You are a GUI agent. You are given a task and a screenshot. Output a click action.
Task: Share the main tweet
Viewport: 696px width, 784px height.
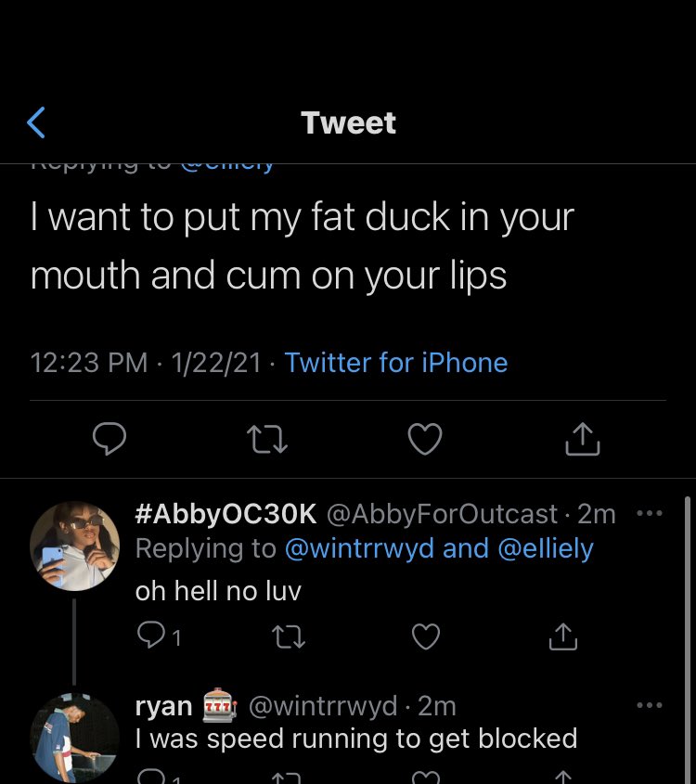tap(582, 438)
